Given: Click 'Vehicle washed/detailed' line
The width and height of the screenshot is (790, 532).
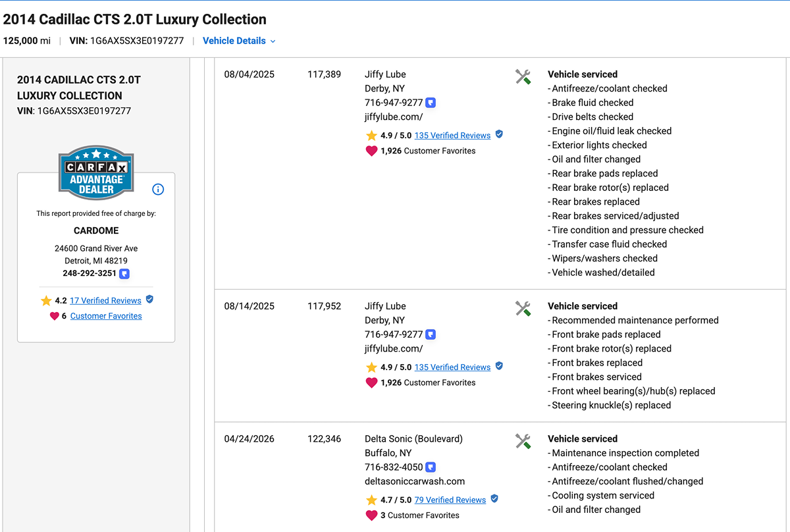Looking at the screenshot, I should click(x=601, y=273).
